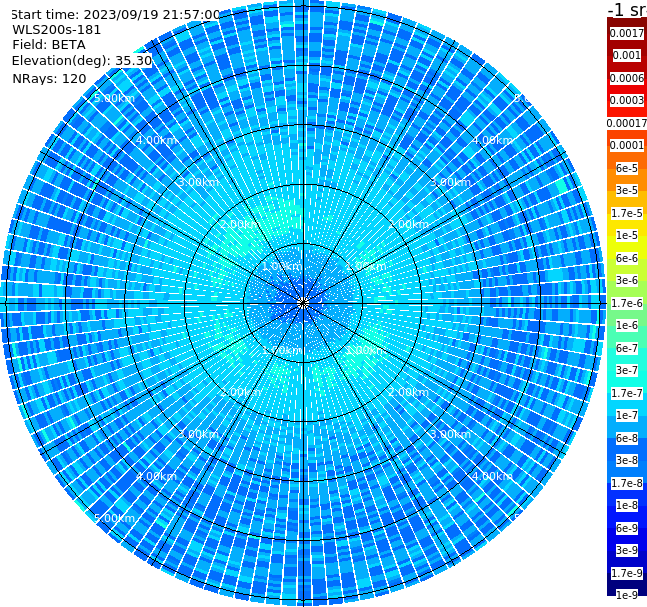Image resolution: width=647 pixels, height=607 pixels.
Task: Choose the 3e-5 color scale tick
Action: coord(627,190)
